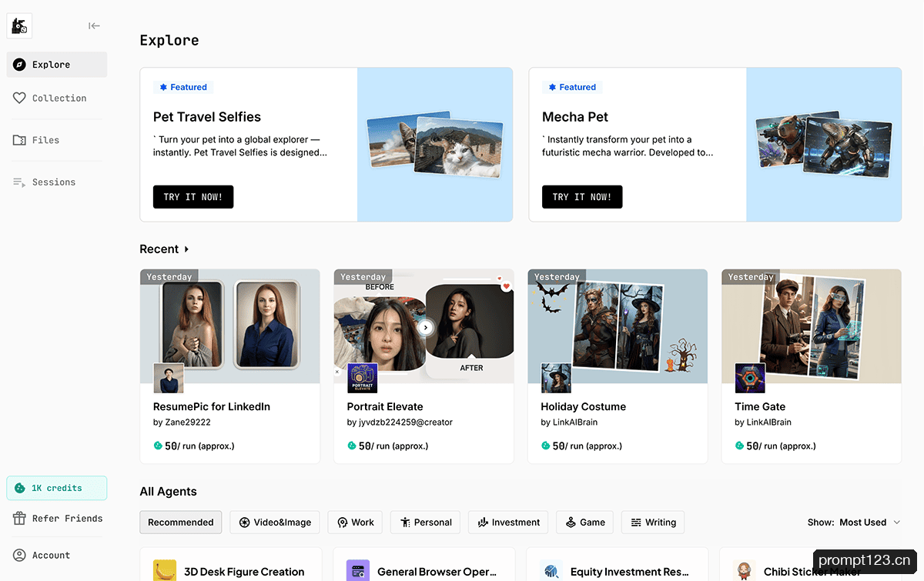Expand the Recent section arrow
The height and width of the screenshot is (581, 924).
[186, 249]
